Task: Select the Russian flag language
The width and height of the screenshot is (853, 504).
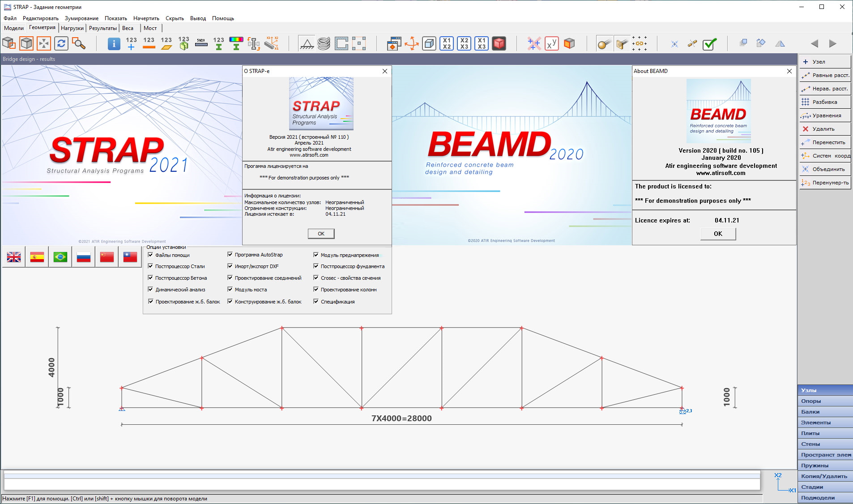Action: 84,257
